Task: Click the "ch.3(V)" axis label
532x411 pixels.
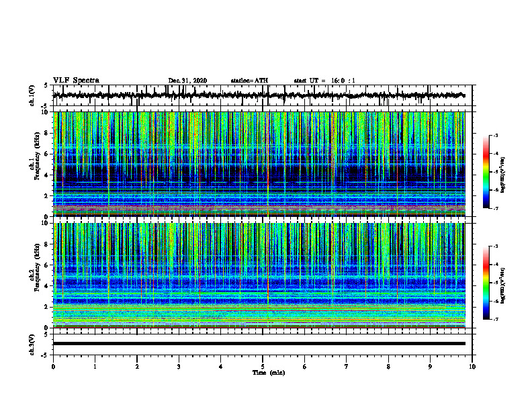Action: click(x=32, y=345)
